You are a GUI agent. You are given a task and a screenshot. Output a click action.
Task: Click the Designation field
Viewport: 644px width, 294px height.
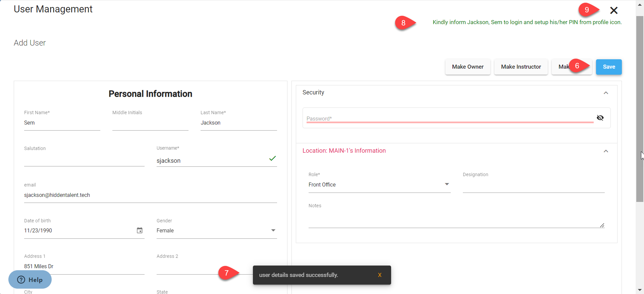tap(533, 185)
